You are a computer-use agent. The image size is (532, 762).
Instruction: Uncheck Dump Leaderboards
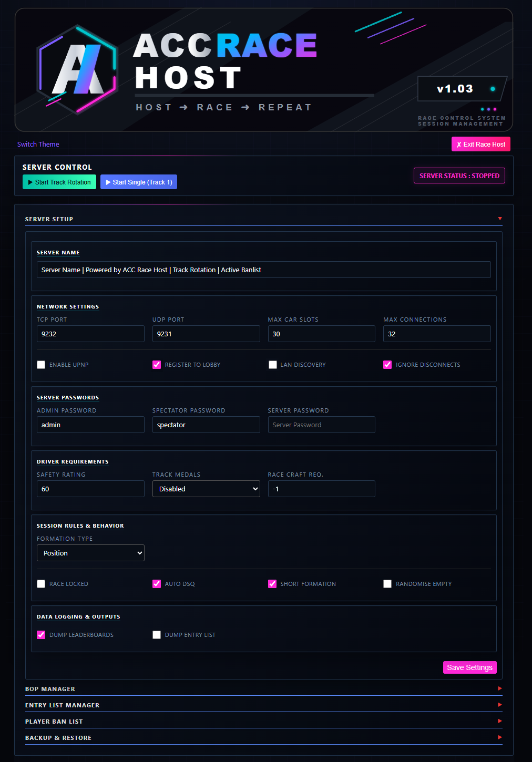(x=41, y=635)
